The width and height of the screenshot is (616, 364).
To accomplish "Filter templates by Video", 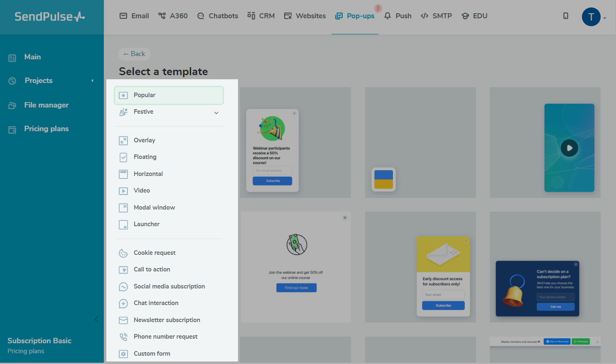I will (x=142, y=191).
